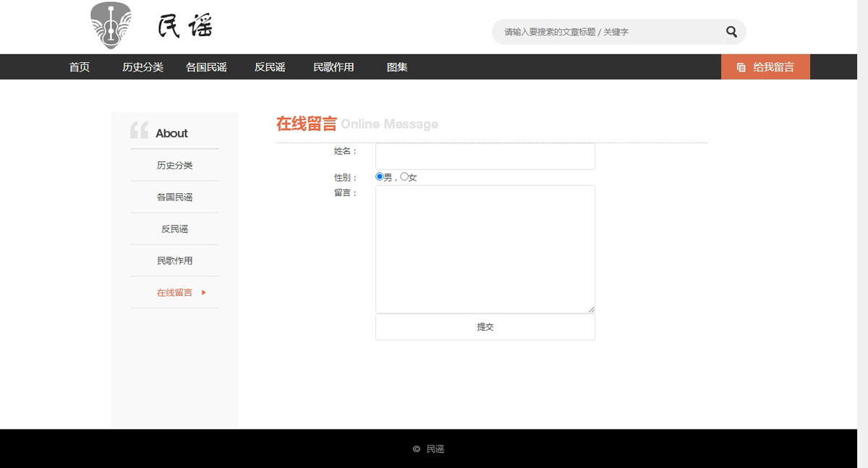
Task: Go to 反民谣 in the About sidebar
Action: coord(174,229)
